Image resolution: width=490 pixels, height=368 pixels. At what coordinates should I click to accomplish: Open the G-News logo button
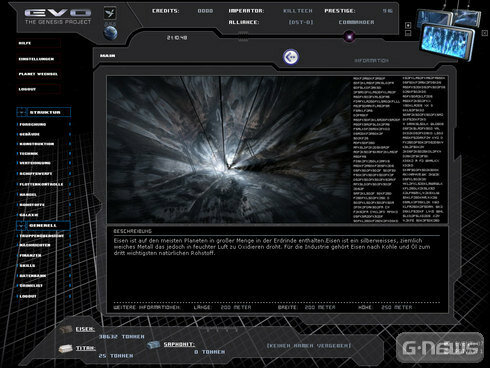pos(440,348)
